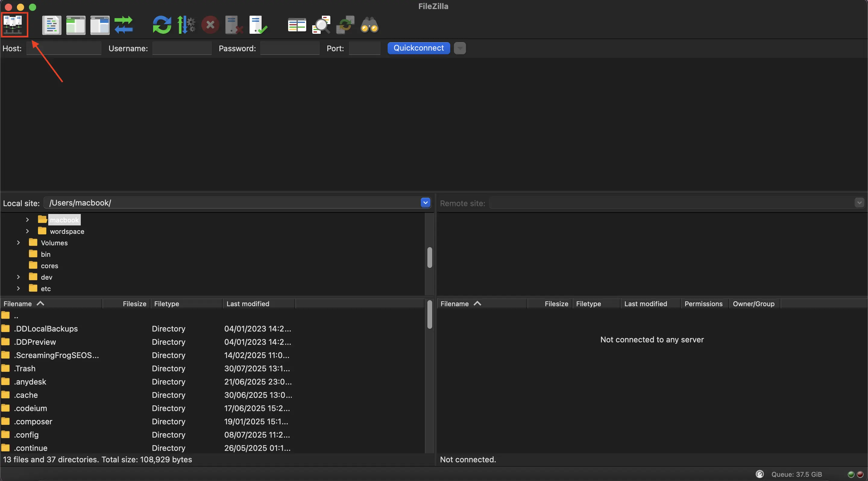Viewport: 868px width, 481px height.
Task: Open directory comparison icon
Action: tap(297, 25)
